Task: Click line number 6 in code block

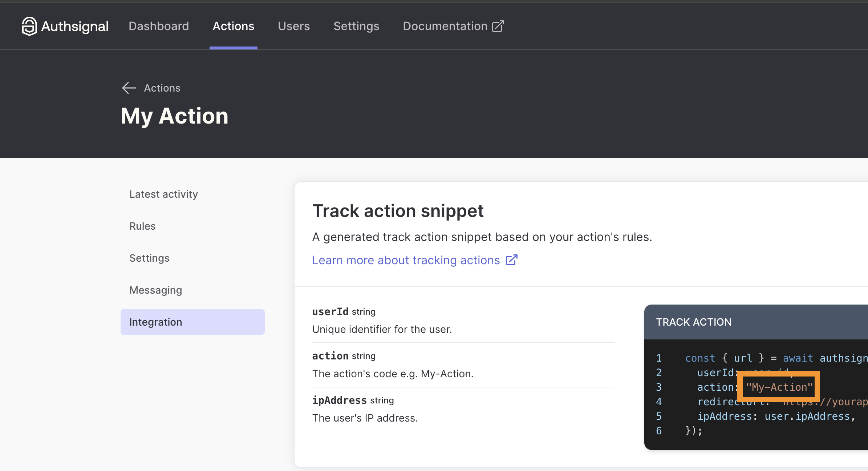Action: 659,431
